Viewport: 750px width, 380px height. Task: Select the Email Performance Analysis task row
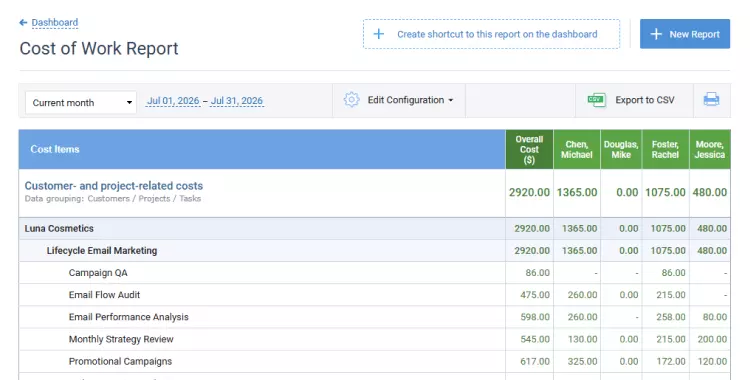point(375,317)
